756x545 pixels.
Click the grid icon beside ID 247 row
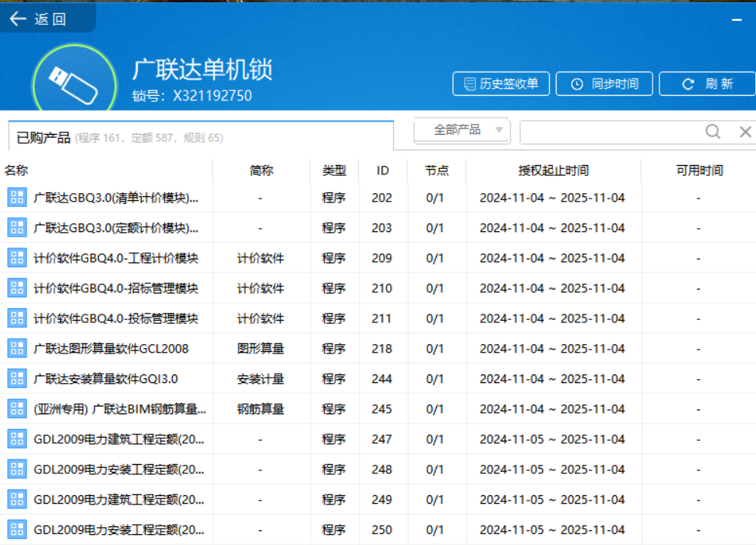(16, 439)
